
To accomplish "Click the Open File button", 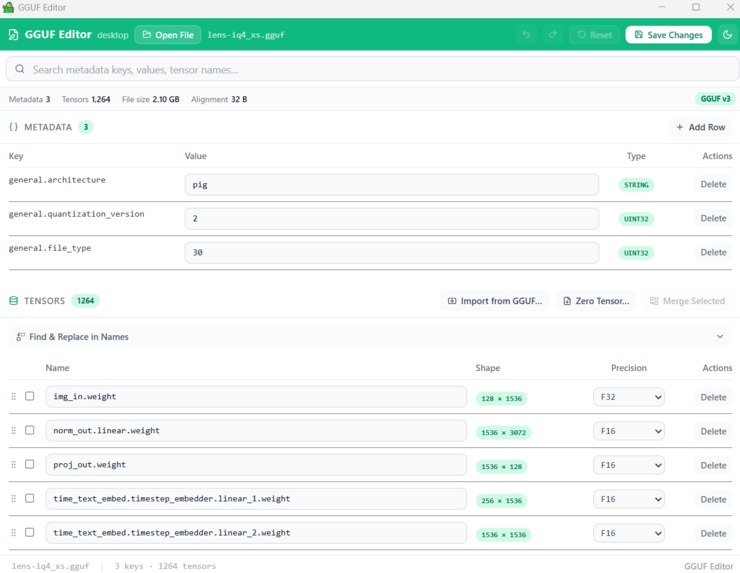I will tap(168, 35).
